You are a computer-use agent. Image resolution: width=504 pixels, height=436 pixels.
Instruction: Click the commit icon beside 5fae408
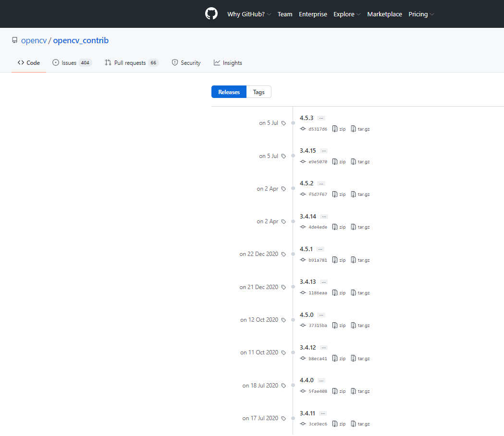303,391
